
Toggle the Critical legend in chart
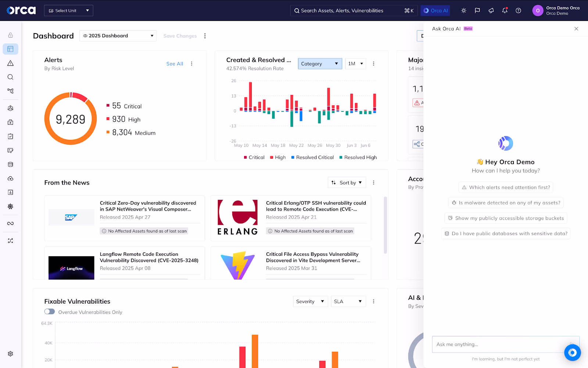254,158
